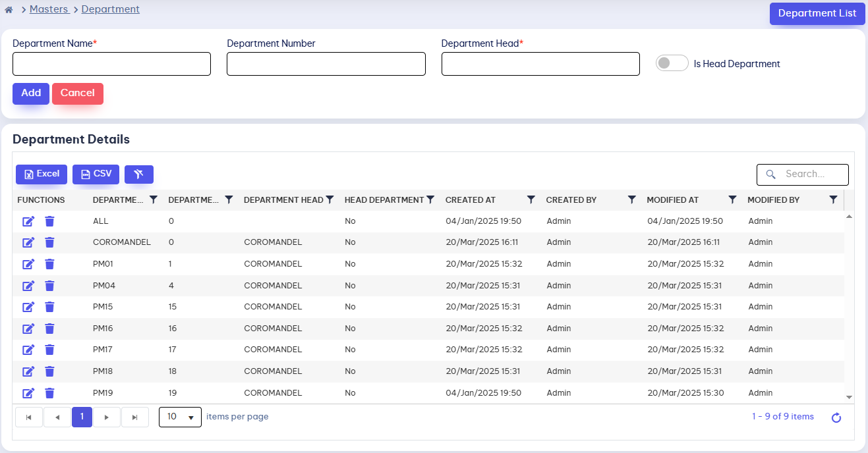Clear all filters using the filter-off icon
This screenshot has width=868, height=453.
point(138,174)
